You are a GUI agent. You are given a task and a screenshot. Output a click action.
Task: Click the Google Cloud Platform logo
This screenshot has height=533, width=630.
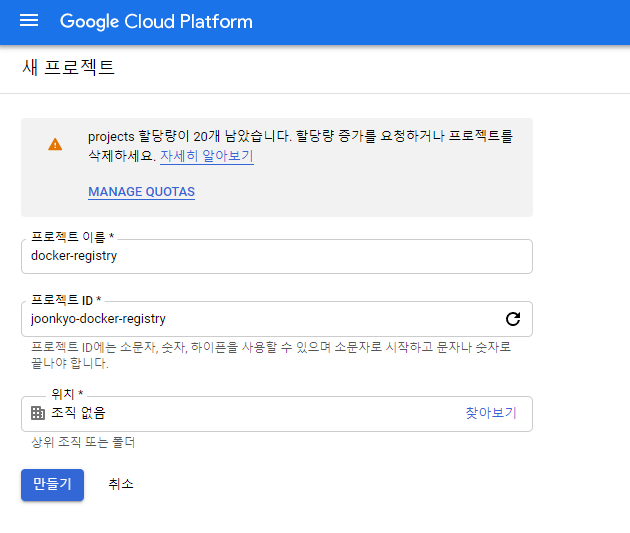coord(156,21)
